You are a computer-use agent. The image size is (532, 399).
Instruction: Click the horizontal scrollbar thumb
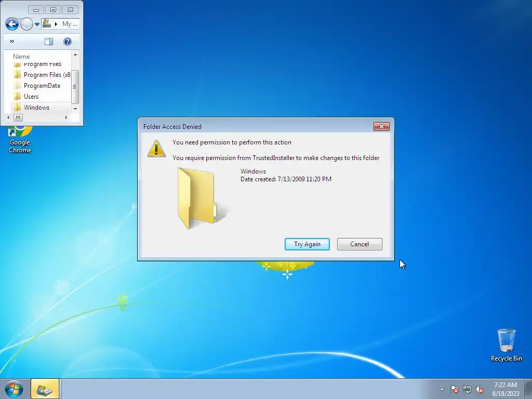click(18, 117)
